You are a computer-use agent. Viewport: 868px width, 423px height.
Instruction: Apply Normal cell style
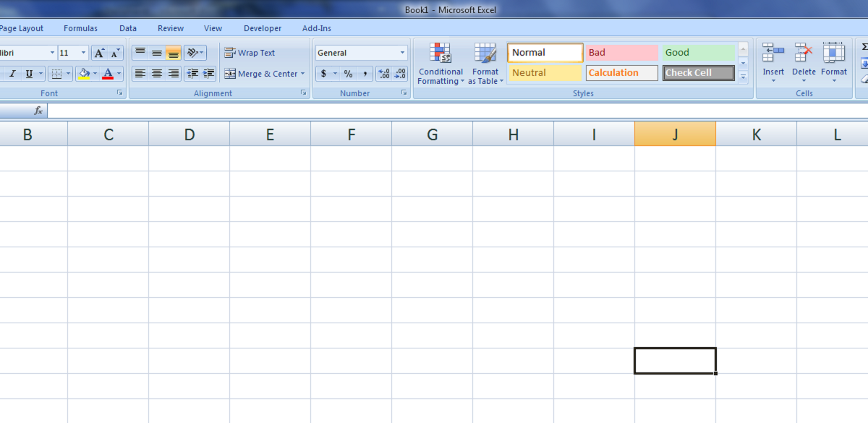click(545, 53)
